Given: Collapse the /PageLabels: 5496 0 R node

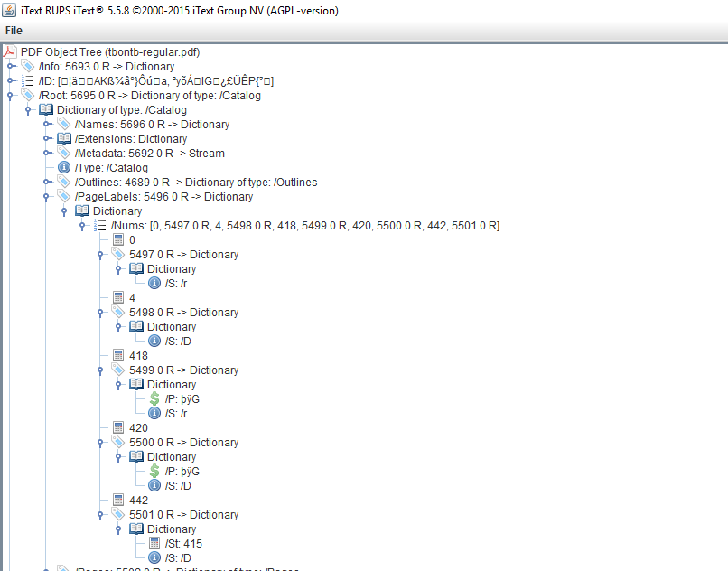Looking at the screenshot, I should (46, 197).
